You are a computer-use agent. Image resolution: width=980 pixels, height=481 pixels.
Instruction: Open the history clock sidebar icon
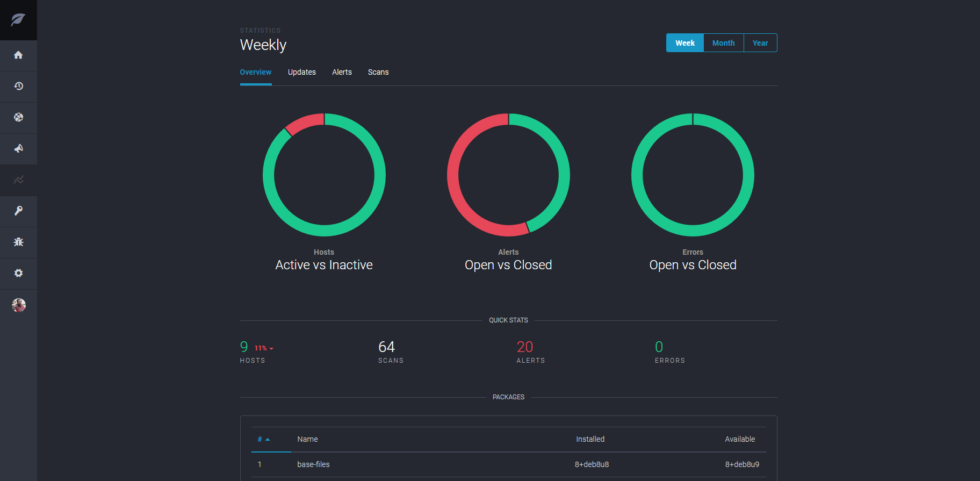(x=18, y=87)
